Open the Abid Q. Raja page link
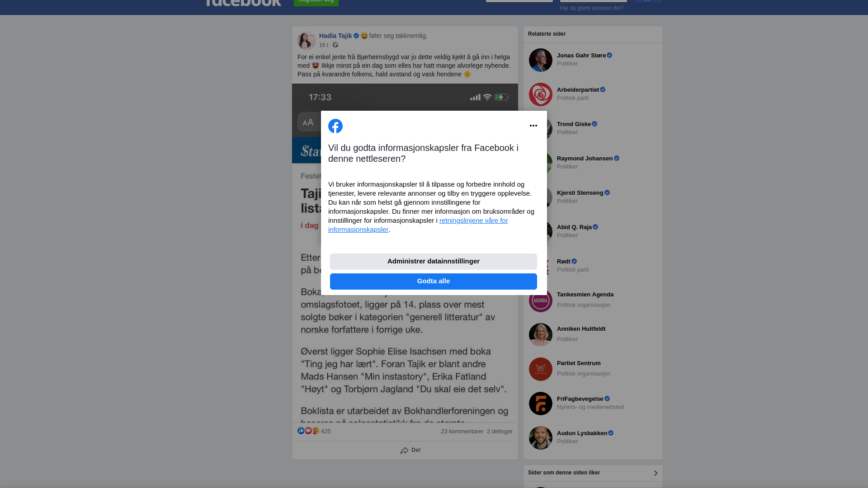Image resolution: width=868 pixels, height=488 pixels. click(x=574, y=227)
